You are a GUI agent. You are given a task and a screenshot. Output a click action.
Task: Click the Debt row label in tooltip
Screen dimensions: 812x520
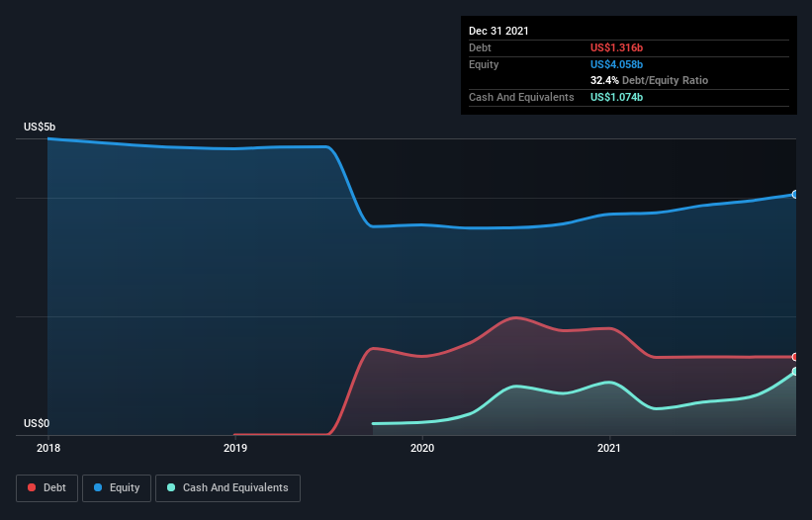[x=480, y=47]
